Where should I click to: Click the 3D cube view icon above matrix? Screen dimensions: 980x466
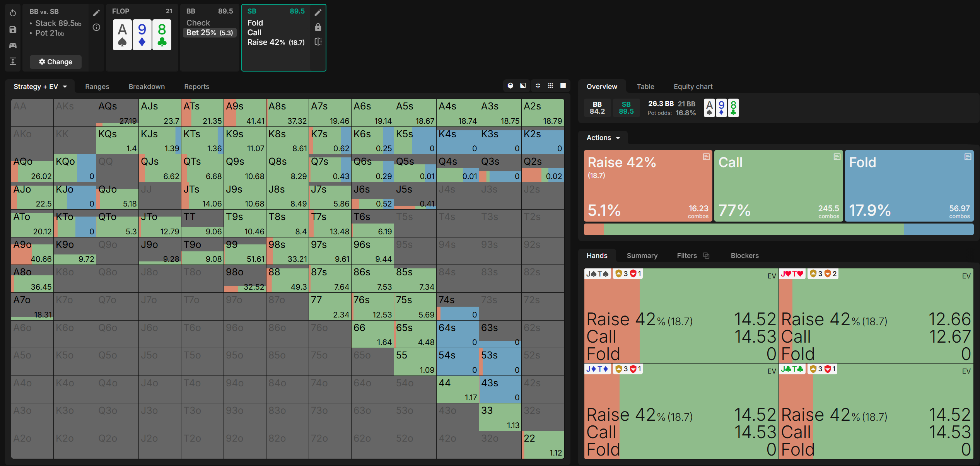pyautogui.click(x=510, y=86)
